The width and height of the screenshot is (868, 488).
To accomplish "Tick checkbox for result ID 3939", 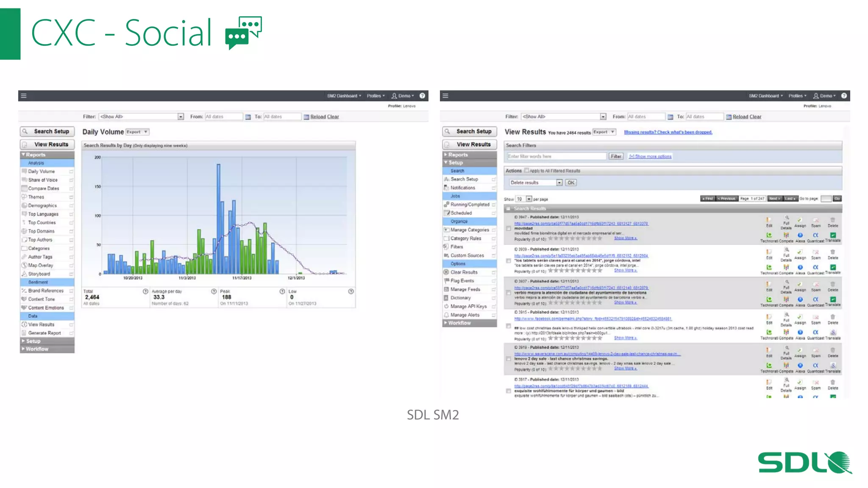I will click(509, 261).
